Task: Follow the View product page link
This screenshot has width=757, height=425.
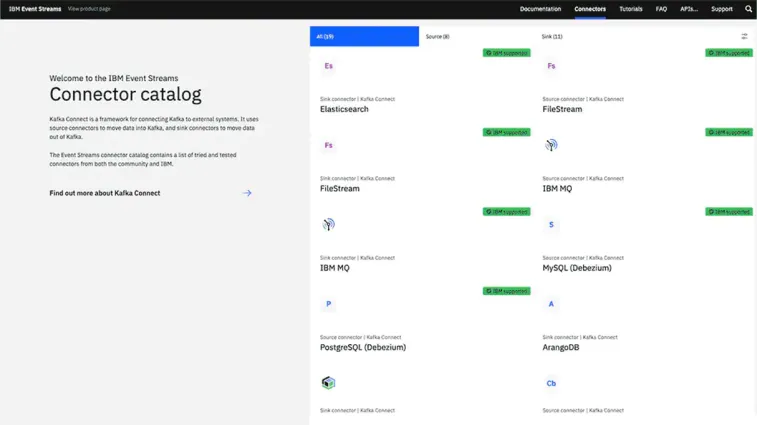Action: 89,9
